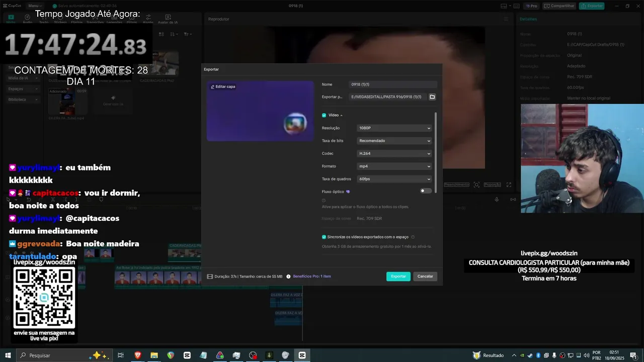Open the notification center icon

pyautogui.click(x=633, y=355)
